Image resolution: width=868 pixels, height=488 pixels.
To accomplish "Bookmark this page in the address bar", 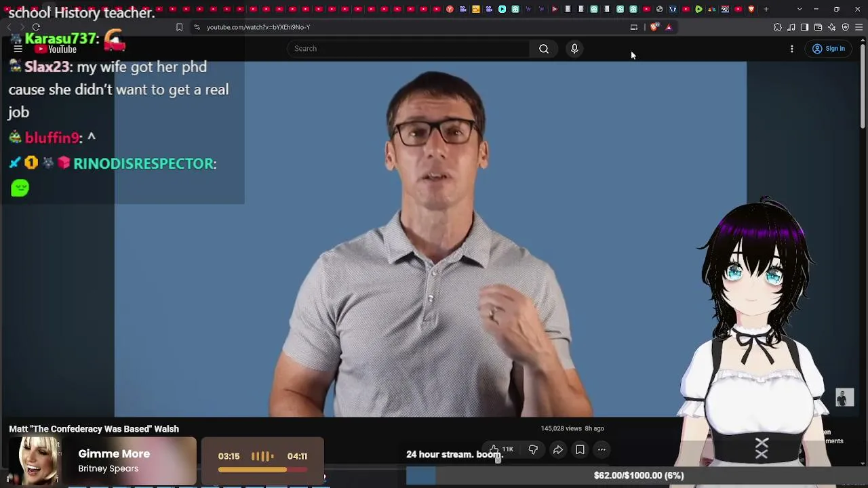I will [x=179, y=27].
